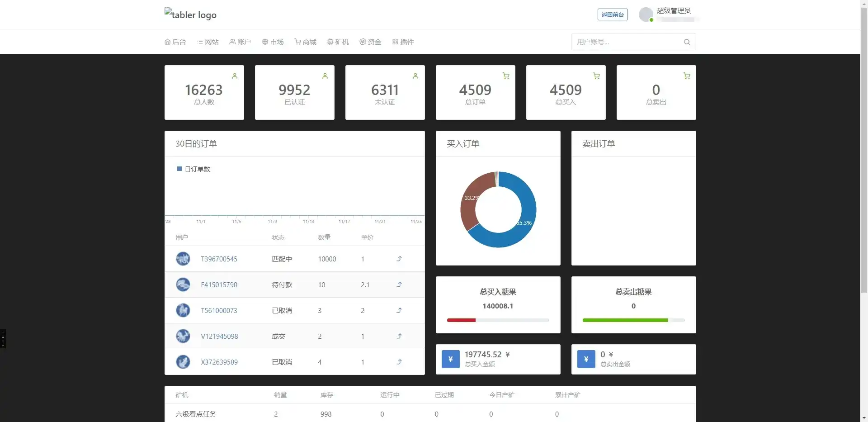
Task: Click the yen icon beside 总卖出金额
Action: coord(586,359)
